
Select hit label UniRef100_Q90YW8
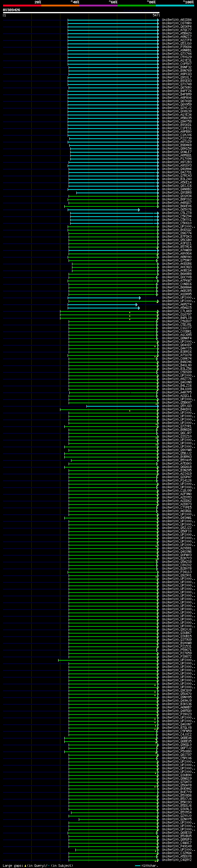[x=176, y=450]
